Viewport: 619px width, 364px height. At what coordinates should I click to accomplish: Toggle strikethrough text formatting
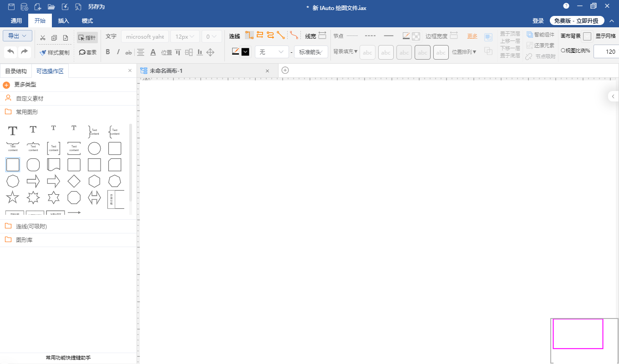point(128,52)
